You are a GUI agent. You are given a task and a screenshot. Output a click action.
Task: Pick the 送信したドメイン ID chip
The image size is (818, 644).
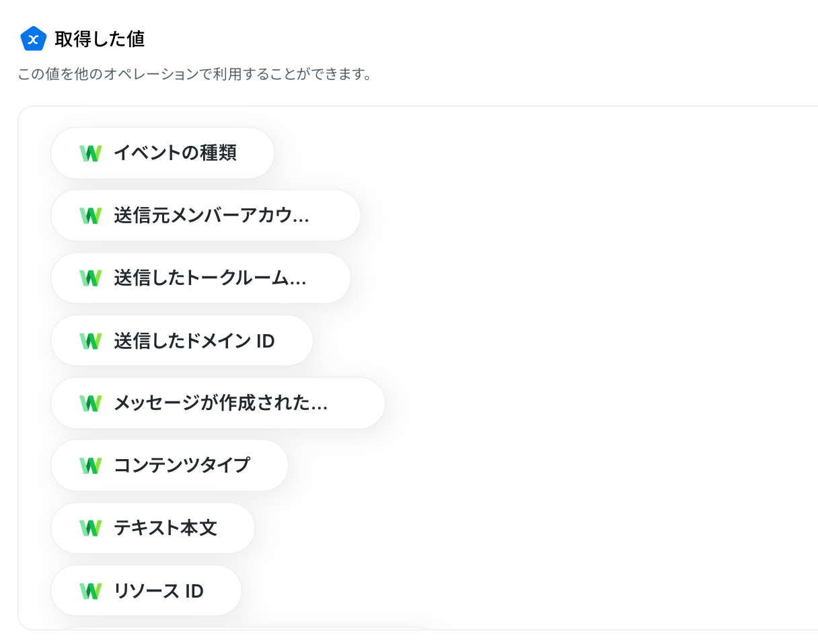coord(182,341)
